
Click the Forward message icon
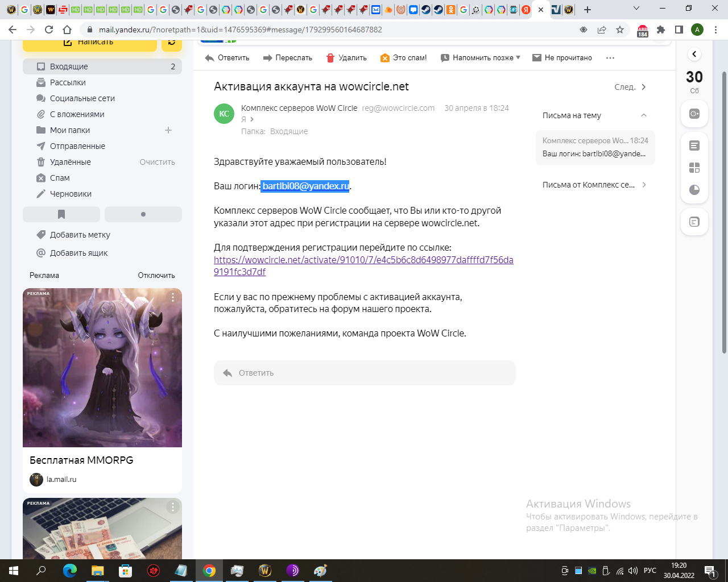click(x=268, y=58)
